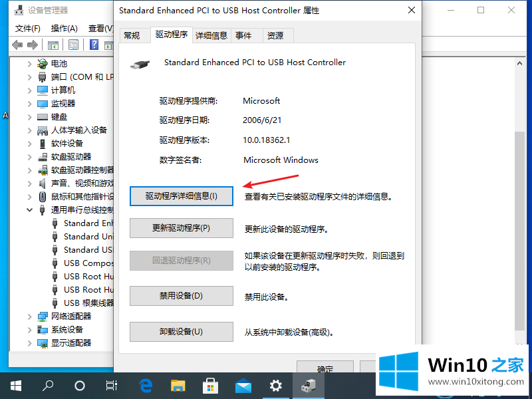The height and width of the screenshot is (399, 532).
Task: Open the 查看(V) menu
Action: click(100, 29)
